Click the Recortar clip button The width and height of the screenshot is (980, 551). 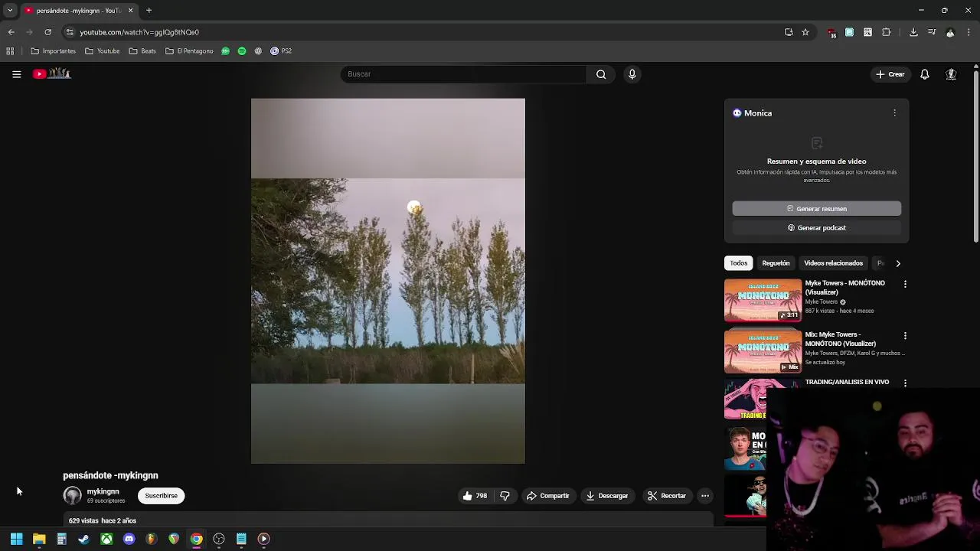[x=666, y=496]
